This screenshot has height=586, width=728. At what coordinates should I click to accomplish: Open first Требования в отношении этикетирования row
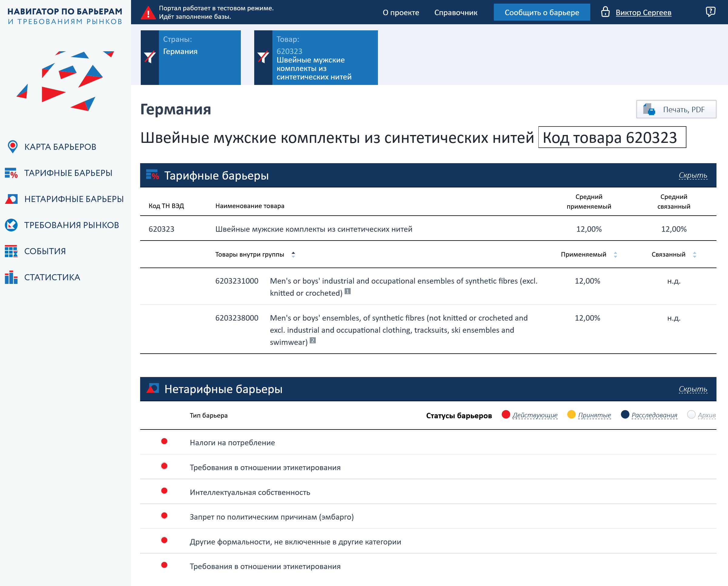point(428,467)
